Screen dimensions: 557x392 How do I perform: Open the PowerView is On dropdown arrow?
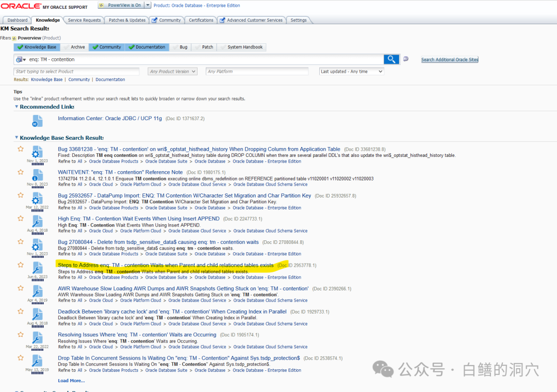pyautogui.click(x=148, y=5)
